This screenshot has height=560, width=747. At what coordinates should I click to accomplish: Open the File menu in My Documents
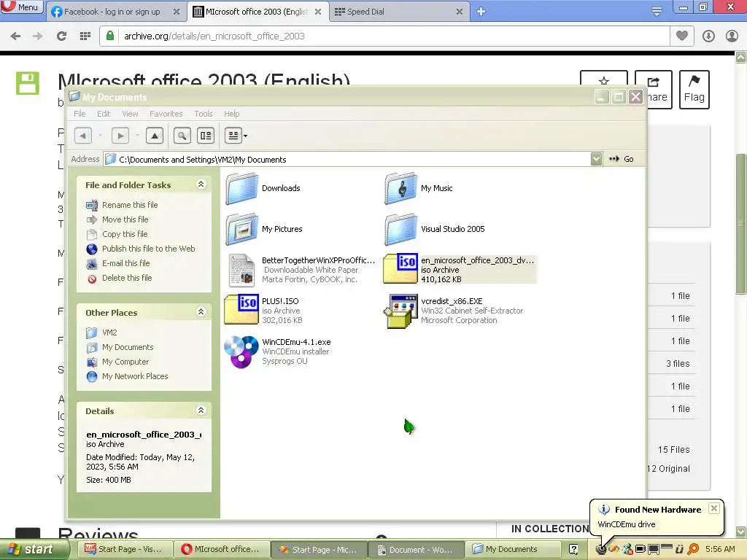[x=80, y=114]
